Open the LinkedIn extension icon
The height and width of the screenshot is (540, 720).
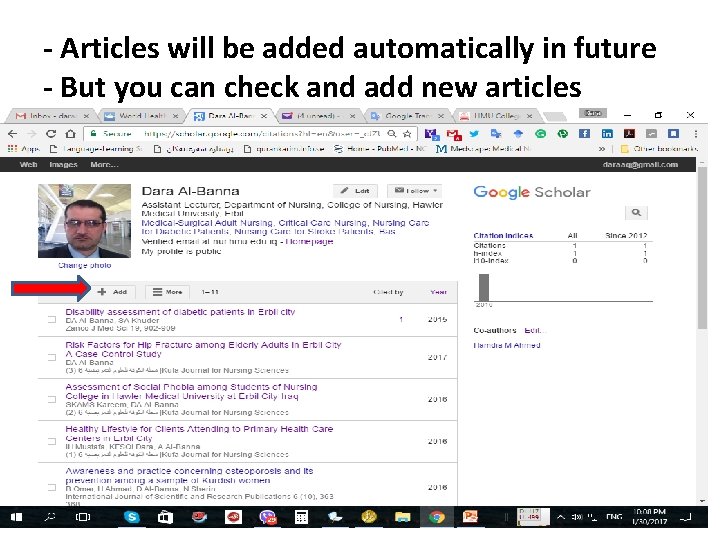click(x=607, y=134)
